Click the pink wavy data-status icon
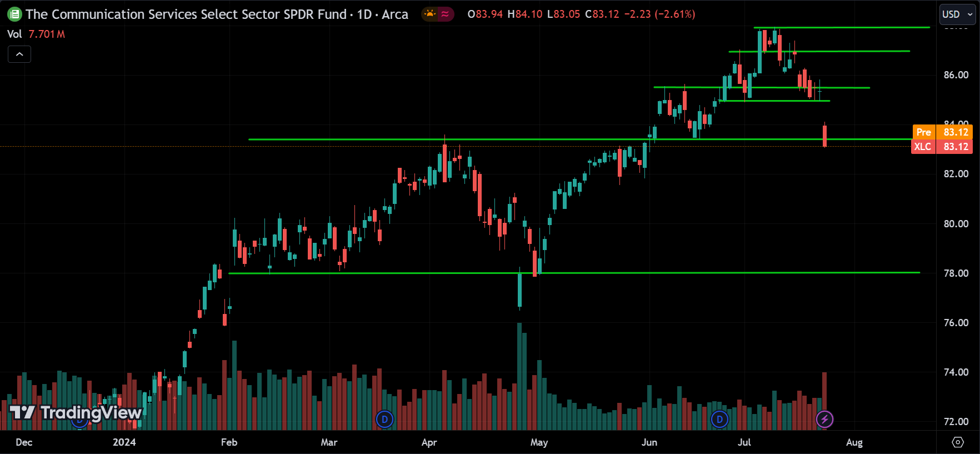Image resolution: width=980 pixels, height=454 pixels. [x=445, y=14]
